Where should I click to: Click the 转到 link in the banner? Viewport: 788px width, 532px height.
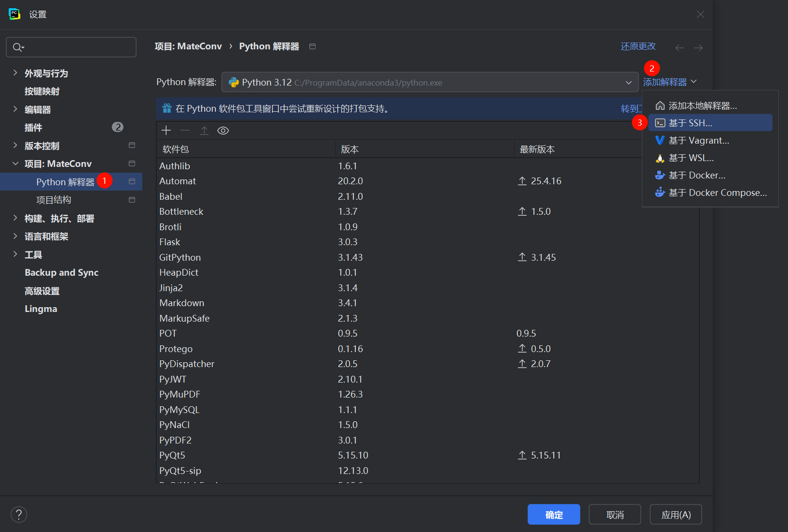tap(631, 109)
